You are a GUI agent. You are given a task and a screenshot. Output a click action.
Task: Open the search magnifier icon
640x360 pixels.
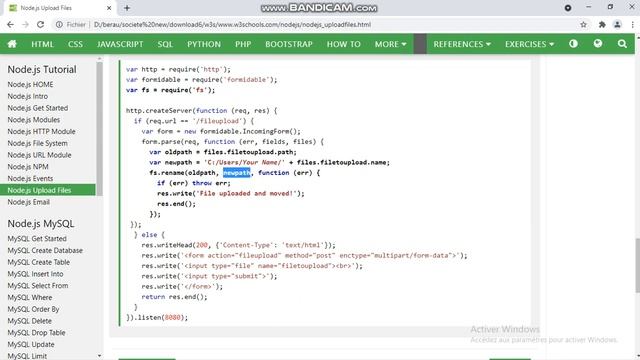click(x=622, y=44)
